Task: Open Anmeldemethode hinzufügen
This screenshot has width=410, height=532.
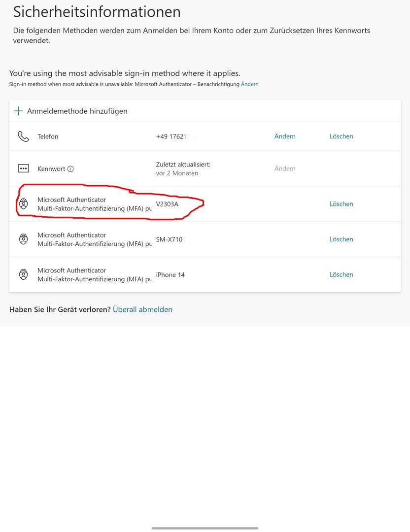Action: tap(77, 111)
